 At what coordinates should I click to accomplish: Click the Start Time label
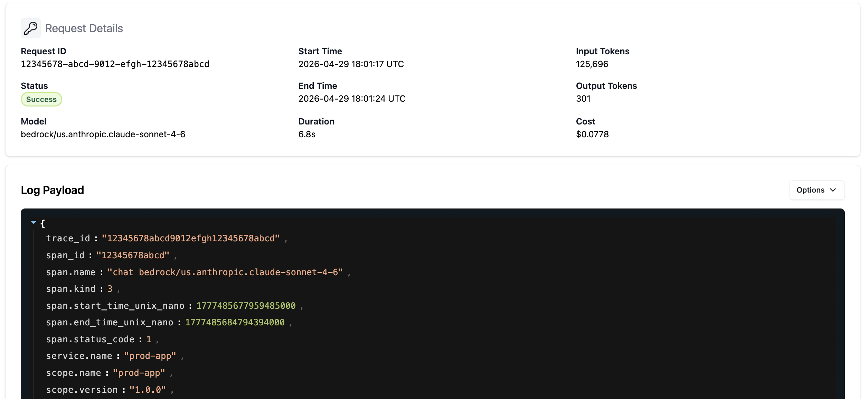click(320, 51)
